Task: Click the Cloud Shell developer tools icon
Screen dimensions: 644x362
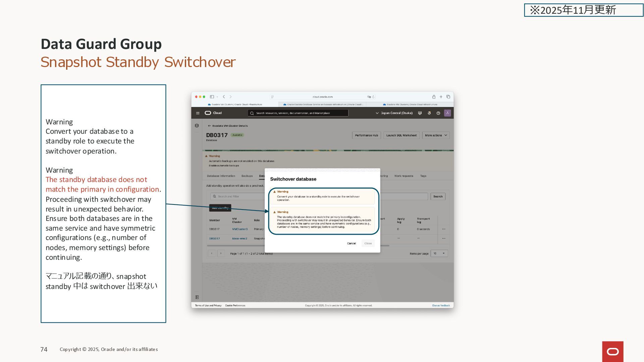Action: (x=420, y=113)
